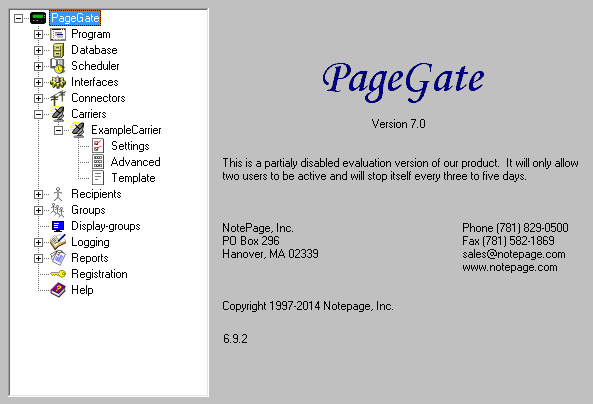This screenshot has height=404, width=593.
Task: Click the www.notepage.com website text
Action: 509,267
